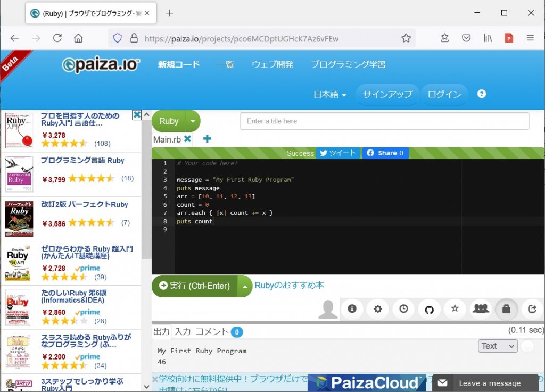Open the collaborators icon
Image resolution: width=545 pixels, height=392 pixels.
[x=480, y=309]
